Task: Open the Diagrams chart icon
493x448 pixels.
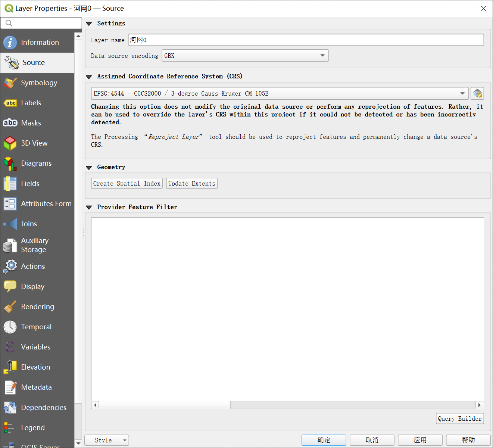Action: click(x=10, y=164)
